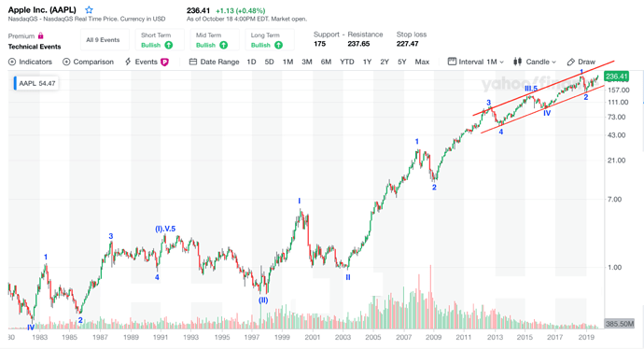Viewport: 644px width, 349px height.
Task: Click Short Term bullish green arrow icon
Action: [168, 45]
